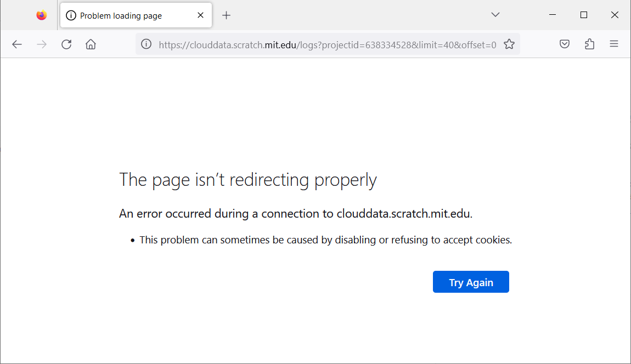The height and width of the screenshot is (364, 631).
Task: Click the text mentioning accepting cookies
Action: 325,240
